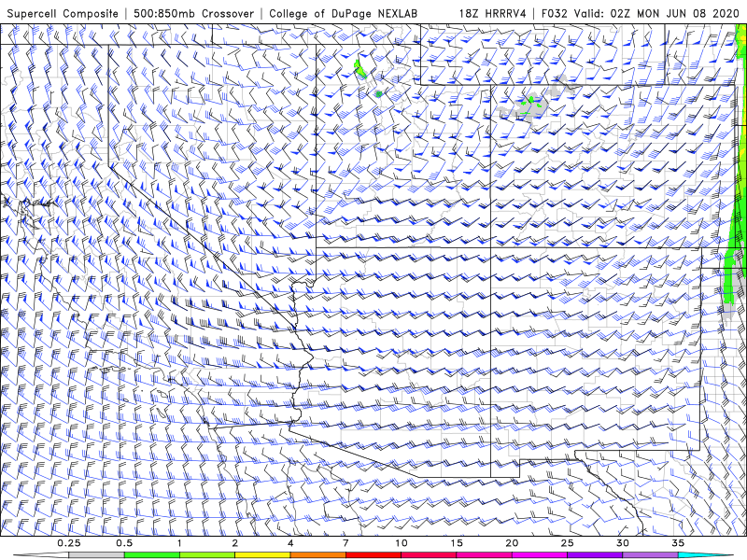747x560 pixels.
Task: Click the legend value 35
Action: pos(678,543)
